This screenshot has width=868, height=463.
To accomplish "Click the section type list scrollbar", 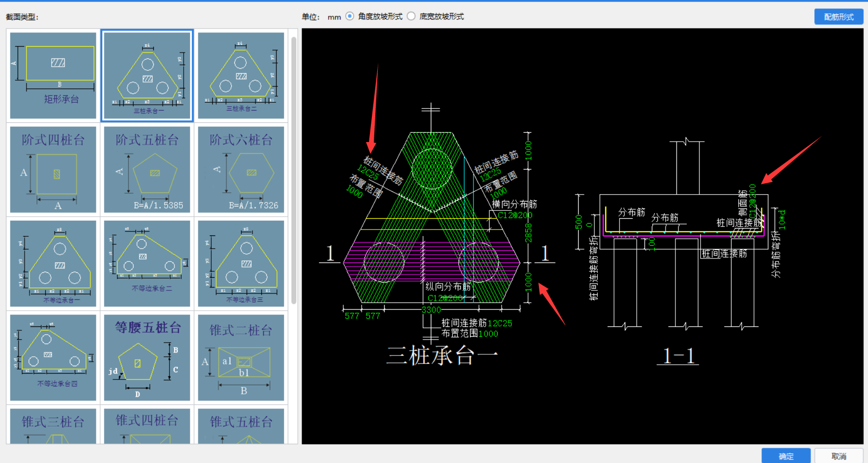I will 294,170.
